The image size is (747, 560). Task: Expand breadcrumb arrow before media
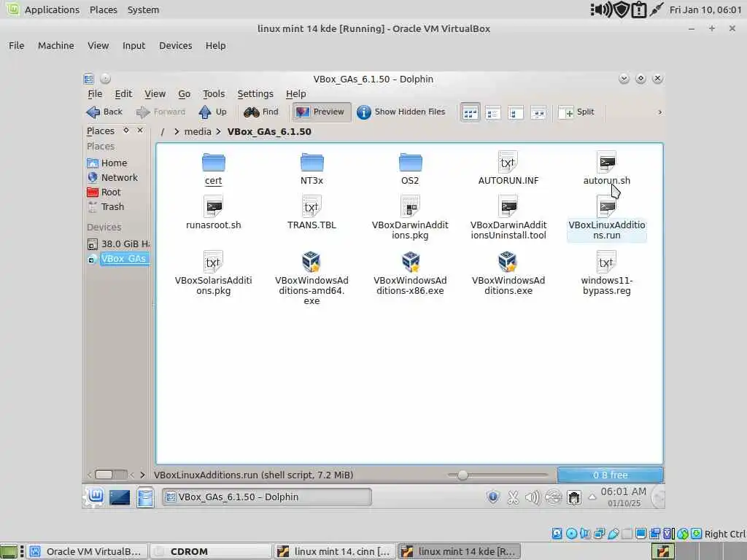click(177, 132)
